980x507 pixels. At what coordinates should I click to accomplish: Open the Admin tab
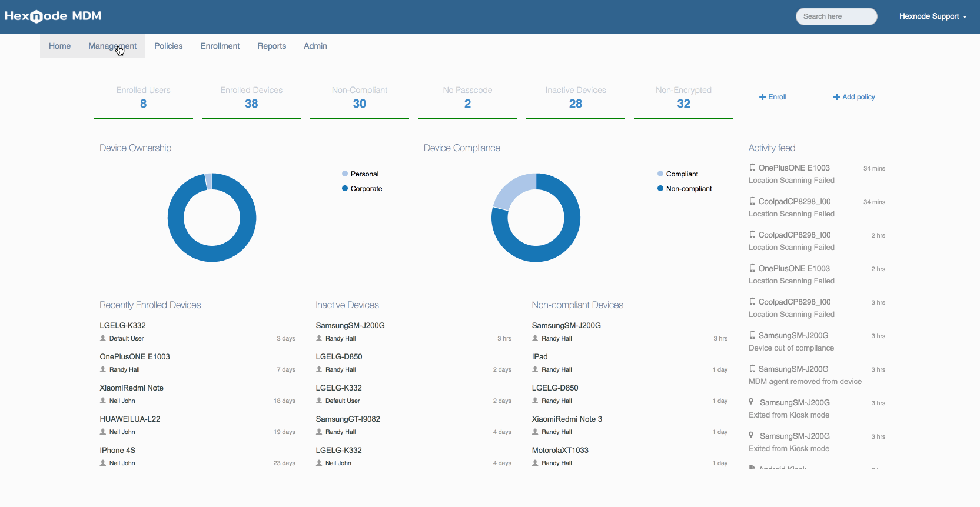click(x=315, y=46)
